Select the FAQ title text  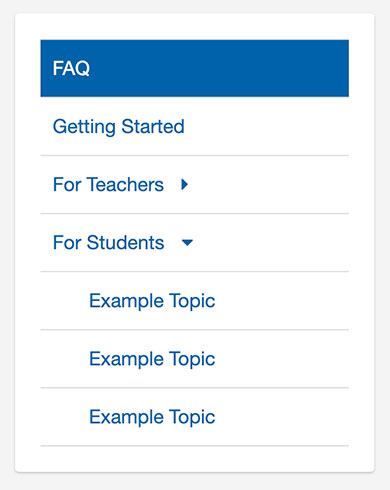coord(71,68)
